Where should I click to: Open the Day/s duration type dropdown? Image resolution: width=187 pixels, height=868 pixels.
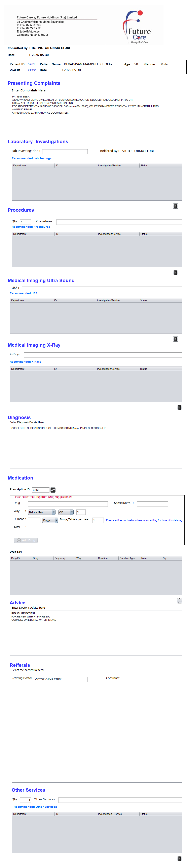(50, 520)
